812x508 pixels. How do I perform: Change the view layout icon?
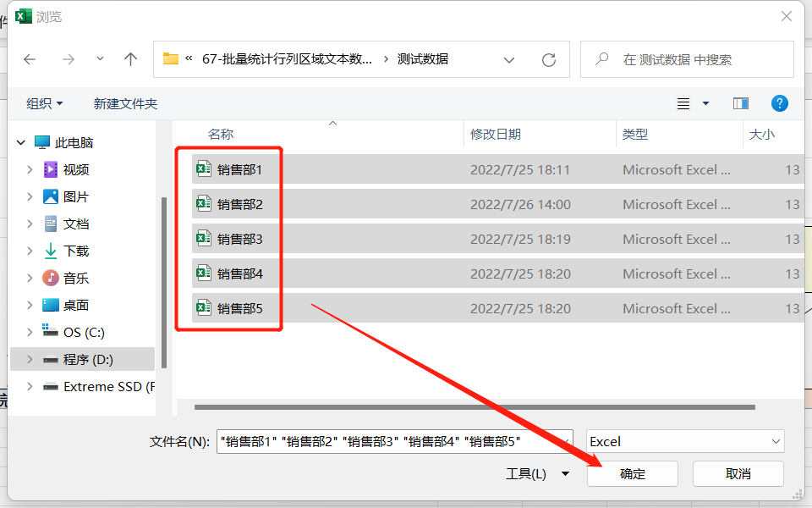pyautogui.click(x=683, y=103)
